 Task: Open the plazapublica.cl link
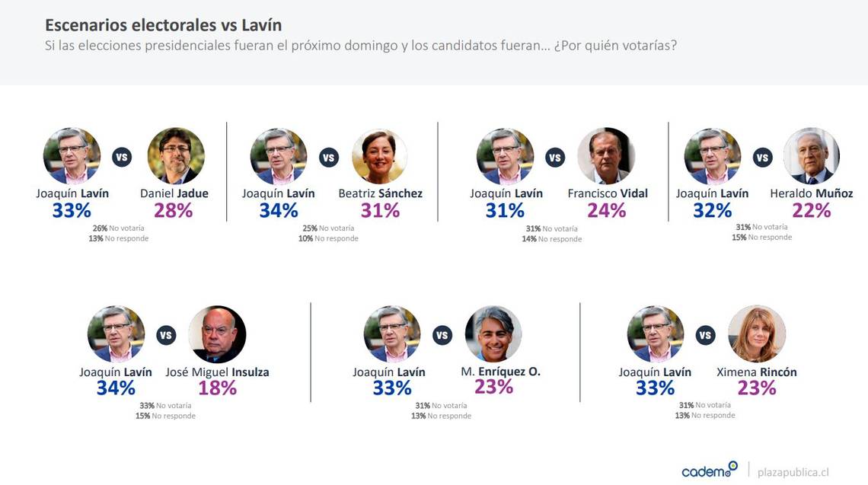point(793,472)
